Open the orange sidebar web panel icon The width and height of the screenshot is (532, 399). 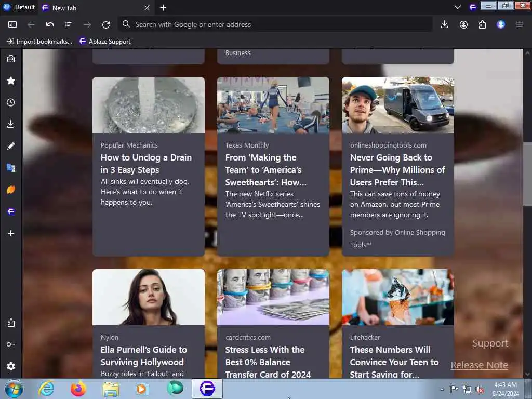tap(11, 190)
